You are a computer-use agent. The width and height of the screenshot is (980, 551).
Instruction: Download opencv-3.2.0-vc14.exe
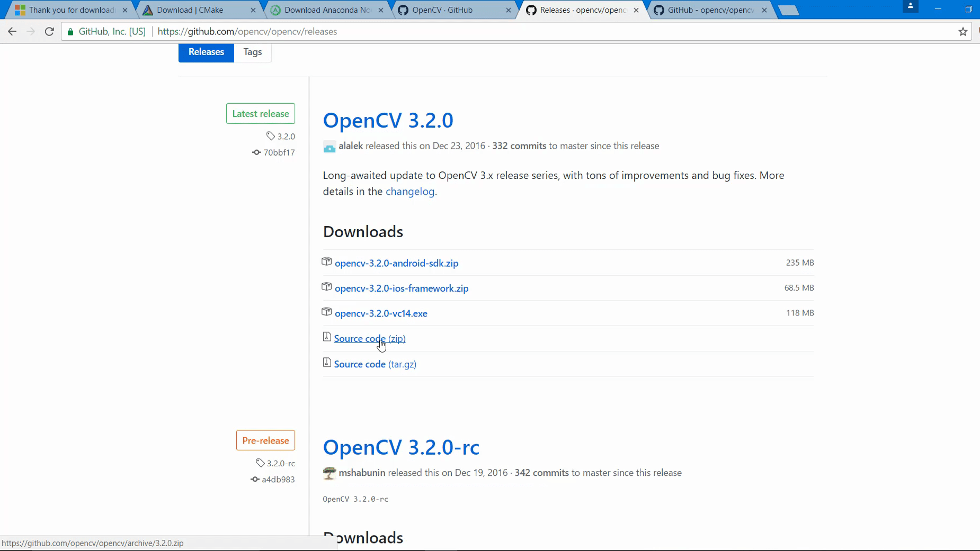point(381,313)
